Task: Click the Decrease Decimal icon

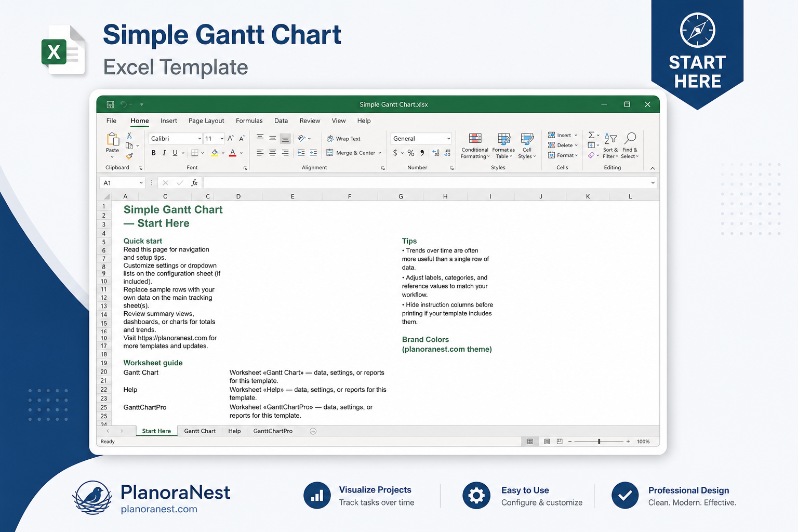Action: pos(447,153)
